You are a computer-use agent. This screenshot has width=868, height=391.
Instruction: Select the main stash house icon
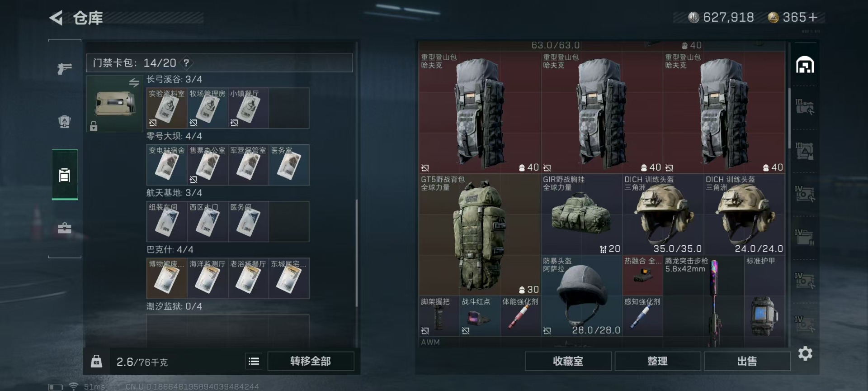tap(805, 65)
